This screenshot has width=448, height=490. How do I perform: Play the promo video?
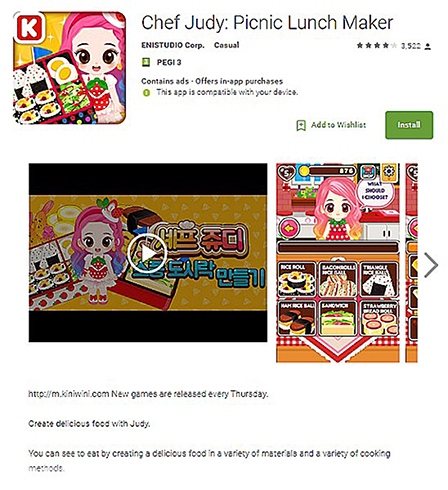click(146, 254)
